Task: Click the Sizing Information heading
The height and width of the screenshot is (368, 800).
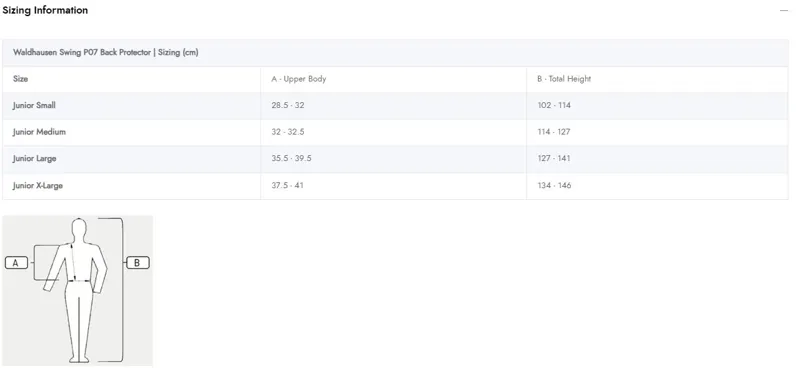Action: (45, 10)
